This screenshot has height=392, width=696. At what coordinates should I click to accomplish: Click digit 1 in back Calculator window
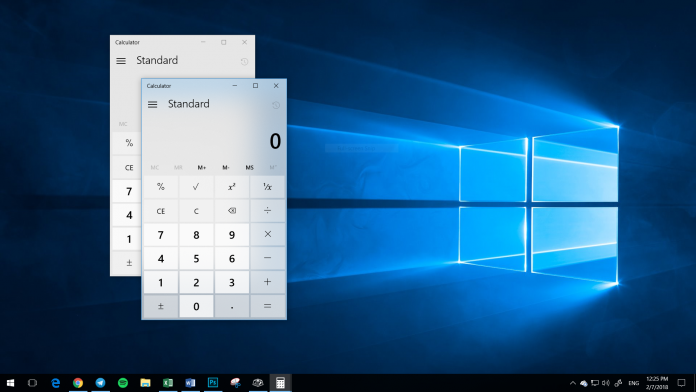tap(127, 239)
